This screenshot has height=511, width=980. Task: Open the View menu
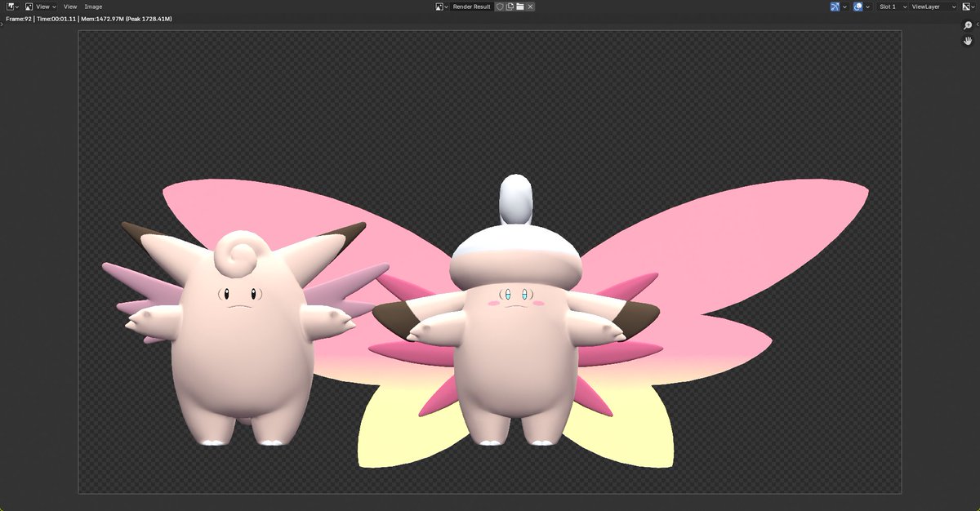pos(70,7)
